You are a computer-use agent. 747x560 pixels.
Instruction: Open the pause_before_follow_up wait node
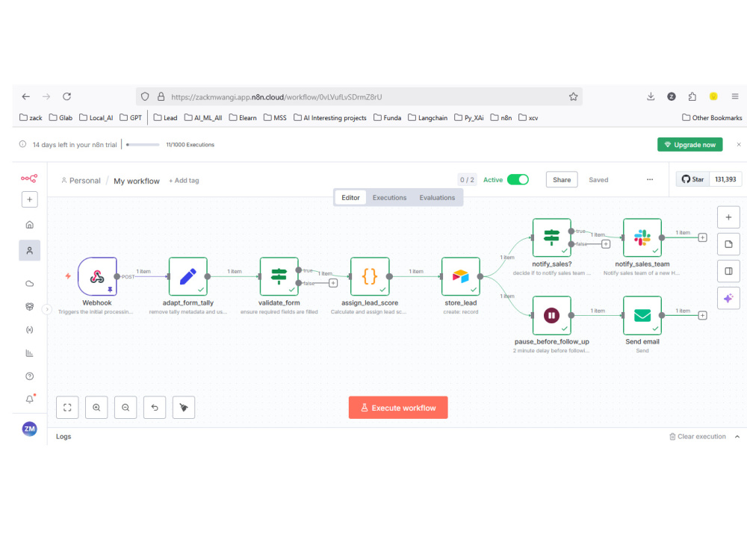(x=552, y=315)
